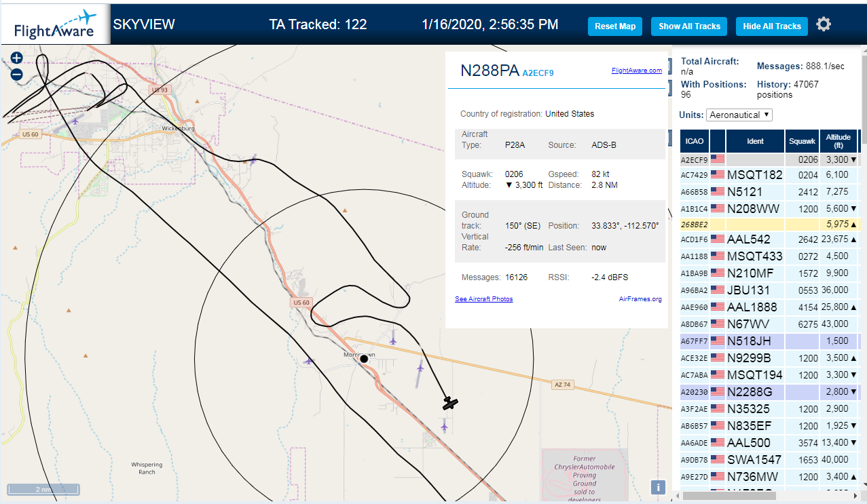Click the 150° (SE) ground track value
Image resolution: width=867 pixels, height=504 pixels.
point(523,226)
